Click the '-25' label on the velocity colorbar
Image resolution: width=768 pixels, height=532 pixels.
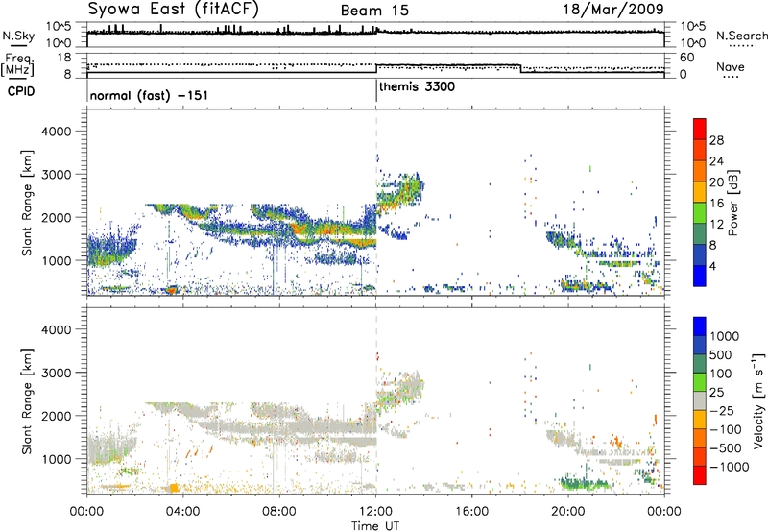[x=722, y=410]
